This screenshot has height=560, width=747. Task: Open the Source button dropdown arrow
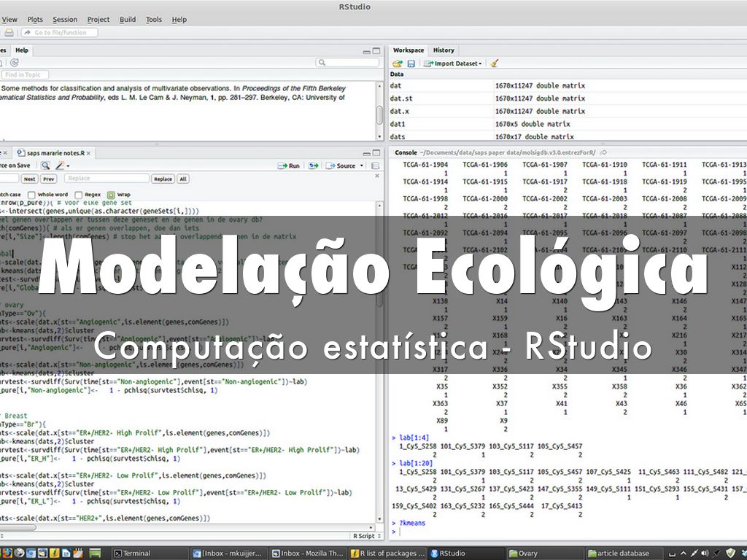click(x=360, y=166)
